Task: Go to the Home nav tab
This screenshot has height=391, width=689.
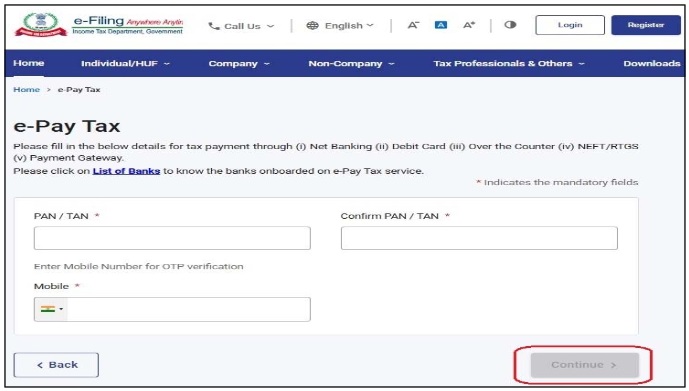Action: coord(29,63)
